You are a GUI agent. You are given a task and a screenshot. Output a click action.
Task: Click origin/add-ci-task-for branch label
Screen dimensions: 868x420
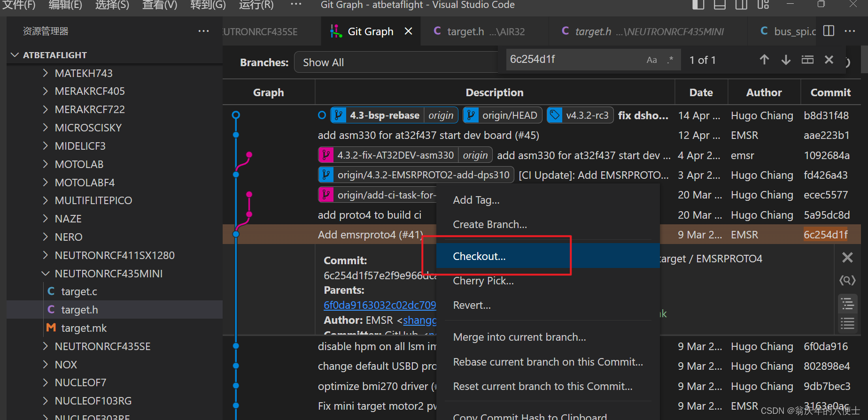pyautogui.click(x=378, y=195)
